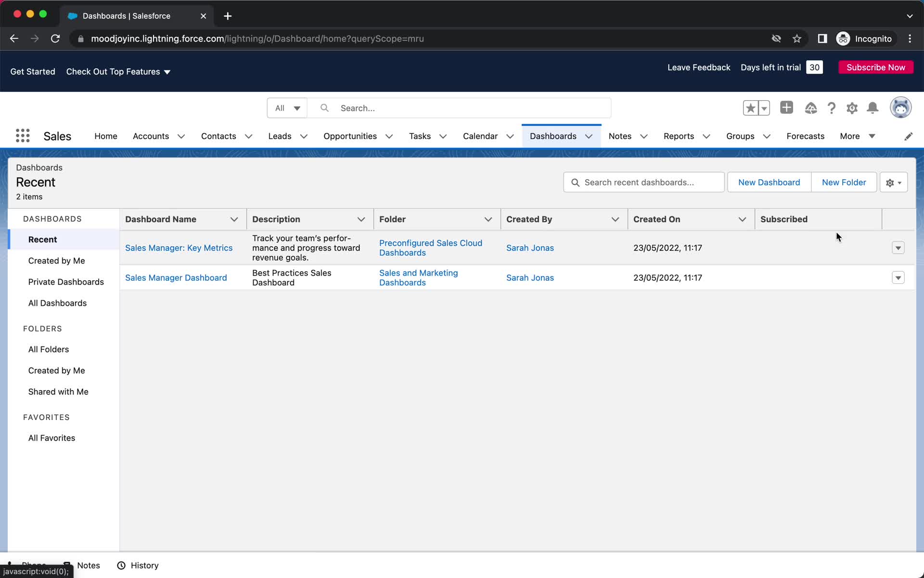Open row actions for Sales Manager: Key Metrics
924x578 pixels.
[x=898, y=248]
